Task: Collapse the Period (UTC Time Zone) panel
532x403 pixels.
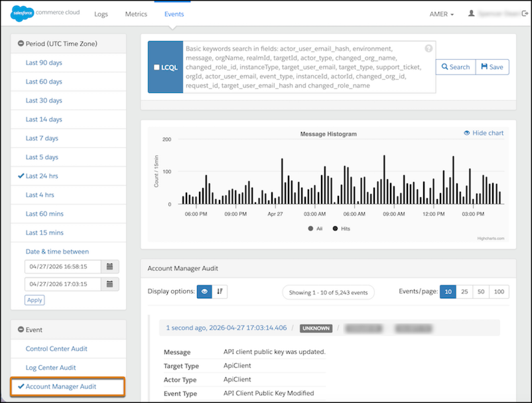Action: (x=21, y=43)
